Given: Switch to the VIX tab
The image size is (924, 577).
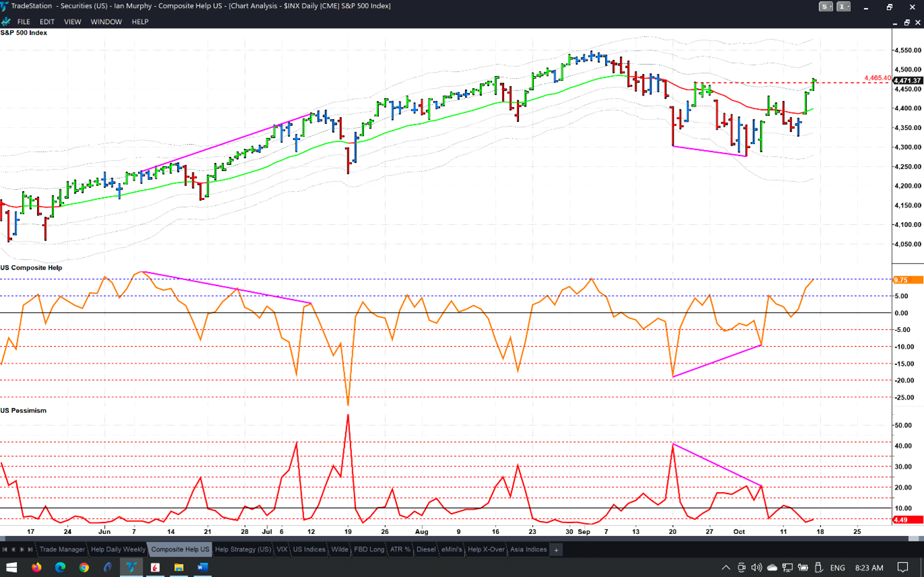Looking at the screenshot, I should coord(282,550).
